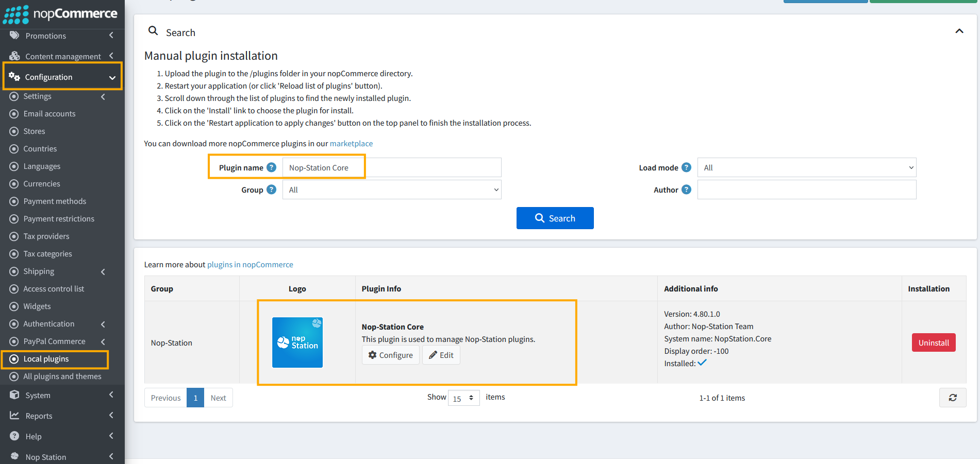Click the System name: NopStation.Core text

[718, 339]
